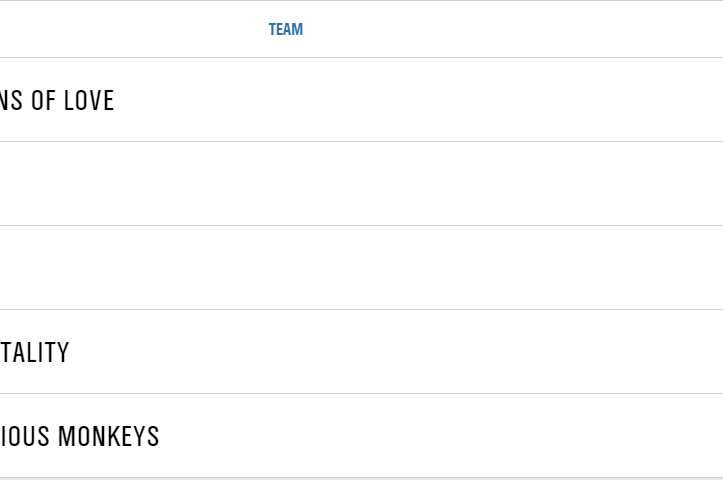Select the blank row directly above "TALITY"
This screenshot has height=480, width=723.
click(360, 268)
